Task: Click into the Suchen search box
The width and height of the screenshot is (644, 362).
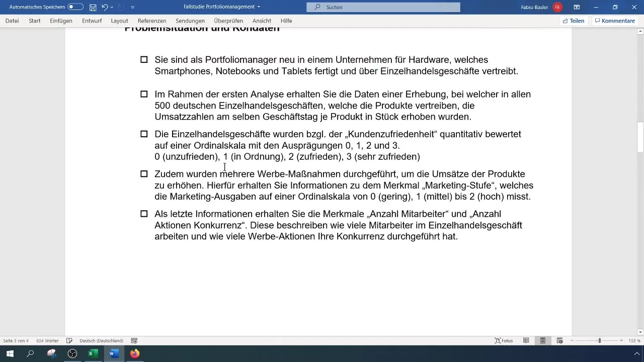Action: click(383, 7)
